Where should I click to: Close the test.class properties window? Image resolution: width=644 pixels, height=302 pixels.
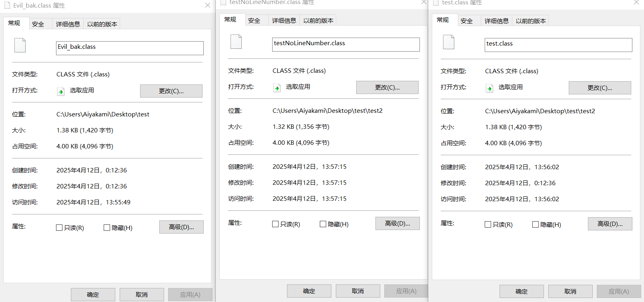point(636,2)
